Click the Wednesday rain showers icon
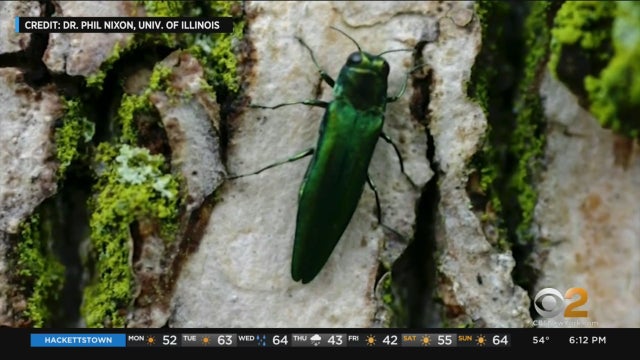This screenshot has height=360, width=640. tap(262, 340)
